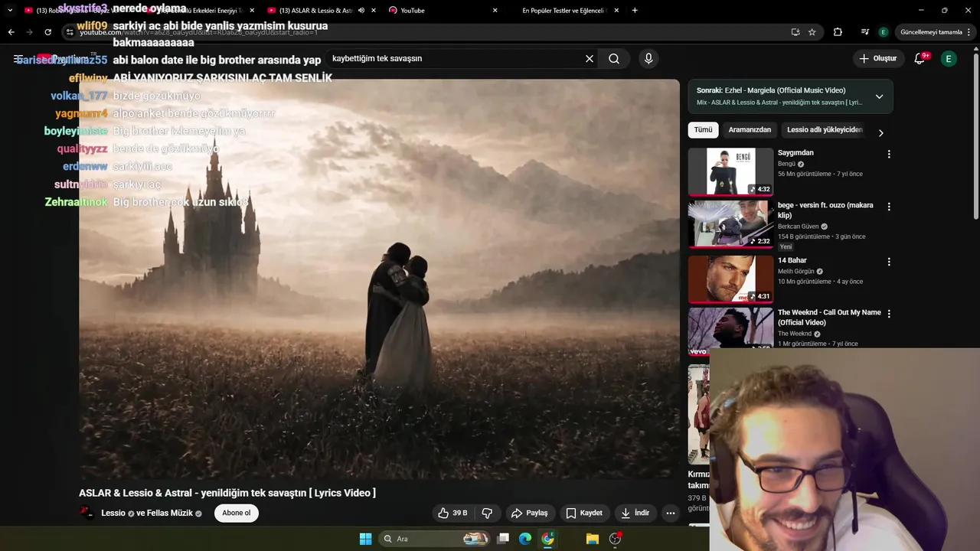
Task: Open the Chrome three-dot menu
Action: [x=970, y=32]
